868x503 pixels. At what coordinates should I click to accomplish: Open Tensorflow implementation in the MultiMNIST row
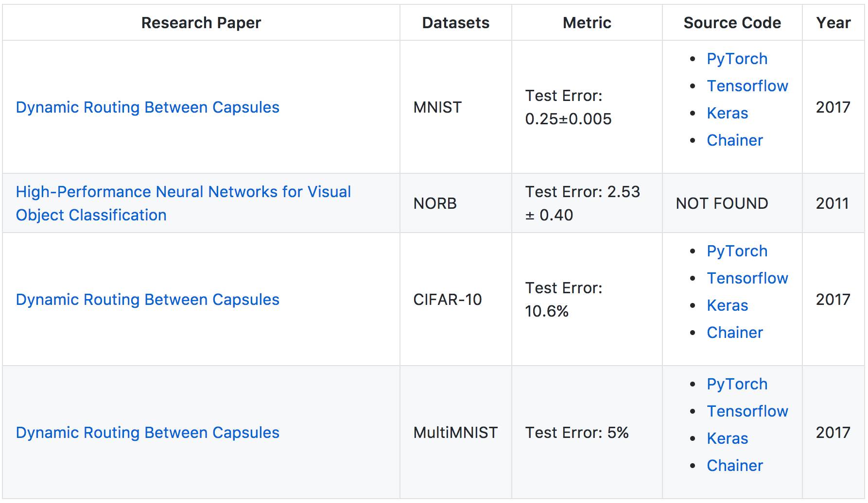(747, 411)
